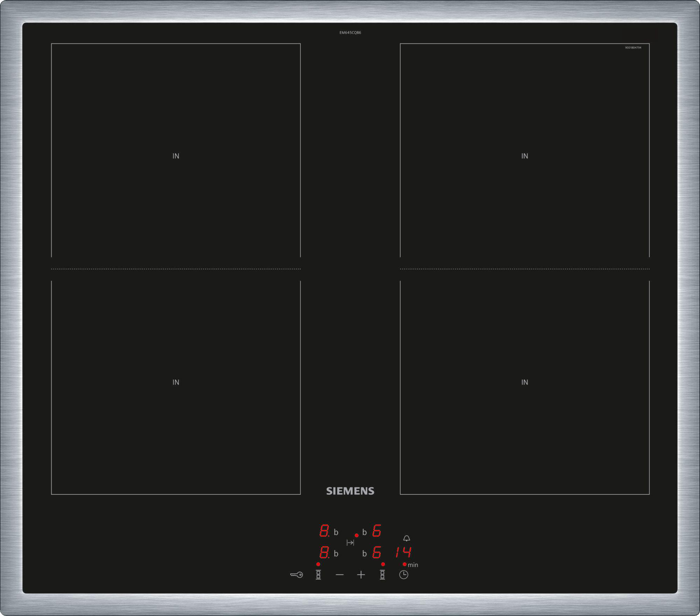700x616 pixels.
Task: Tap the red dot above the right flex icon
Action: (x=383, y=564)
